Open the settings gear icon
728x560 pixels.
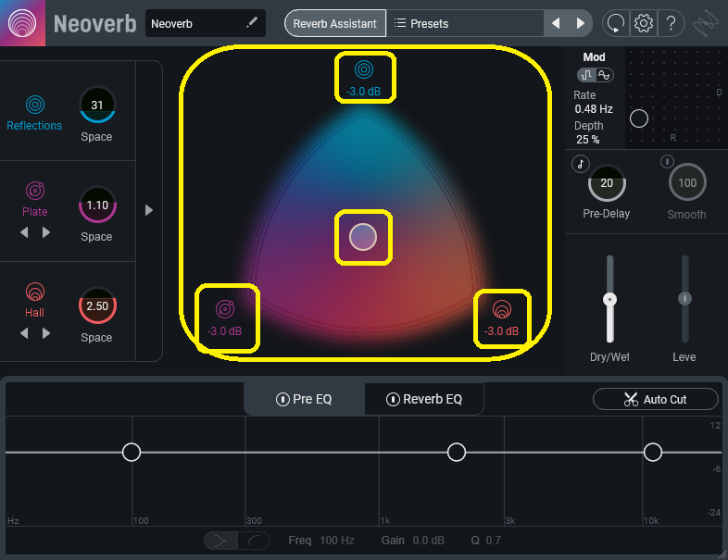point(643,23)
